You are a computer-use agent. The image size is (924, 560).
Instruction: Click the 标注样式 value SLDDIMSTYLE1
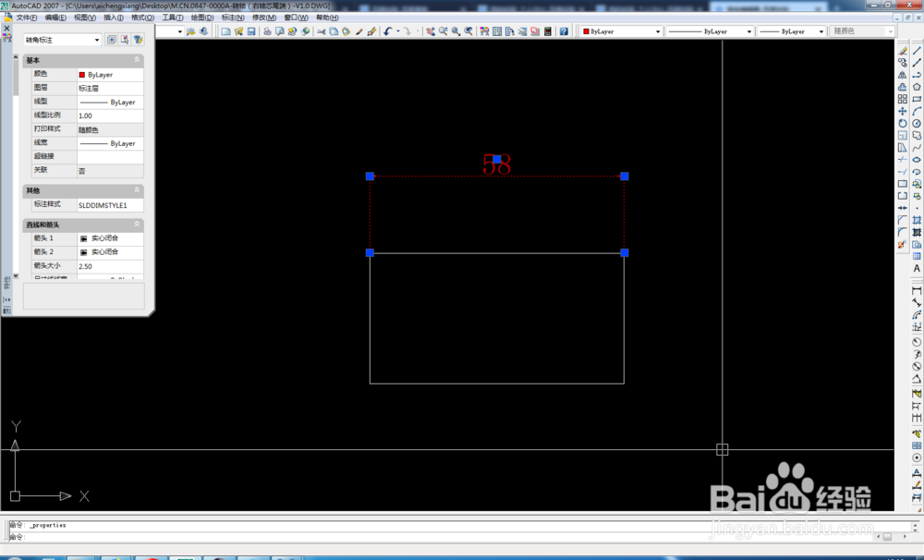110,205
